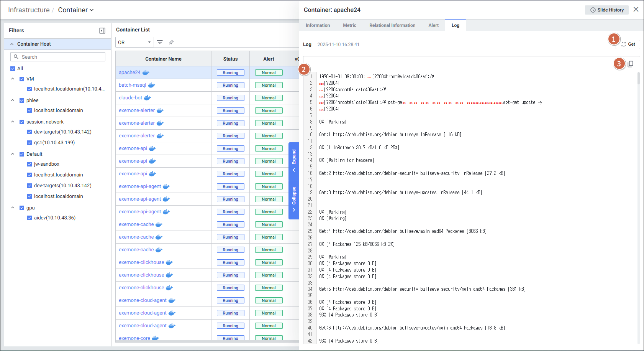644x351 pixels.
Task: Toggle the jw-sandbox checkbox
Action: point(29,164)
